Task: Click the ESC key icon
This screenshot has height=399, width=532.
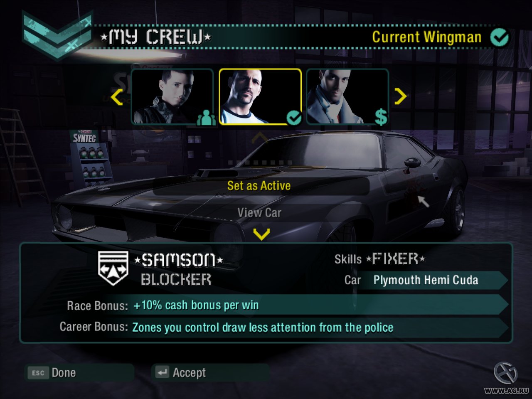Action: (38, 373)
